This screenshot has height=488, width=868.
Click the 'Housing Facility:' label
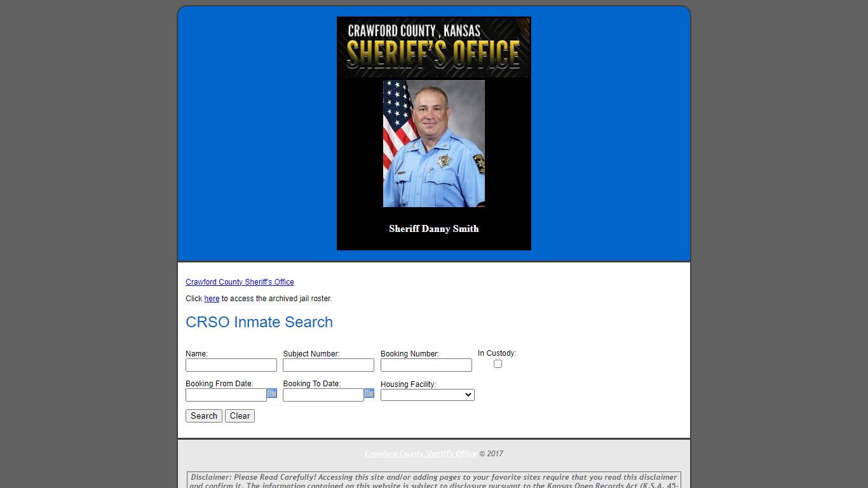click(x=409, y=384)
